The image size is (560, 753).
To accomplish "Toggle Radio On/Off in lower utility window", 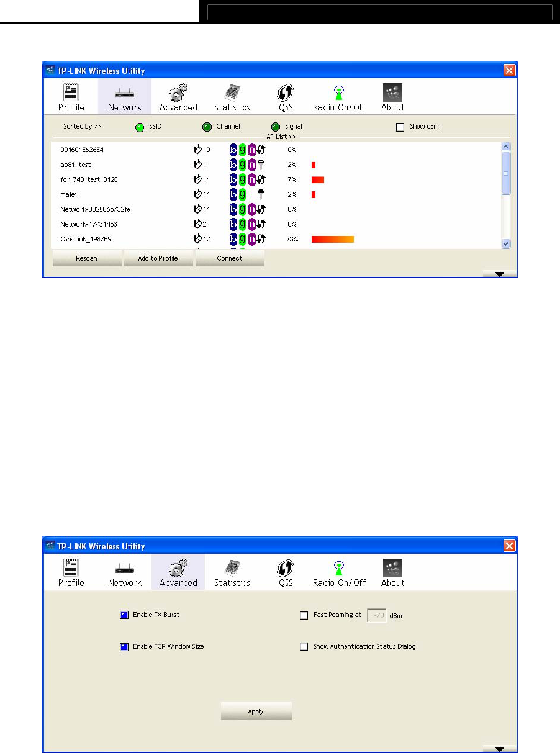I will coord(339,573).
